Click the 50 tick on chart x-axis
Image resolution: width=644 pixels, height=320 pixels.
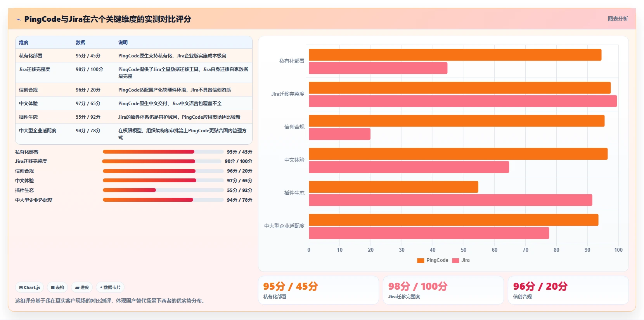click(464, 250)
